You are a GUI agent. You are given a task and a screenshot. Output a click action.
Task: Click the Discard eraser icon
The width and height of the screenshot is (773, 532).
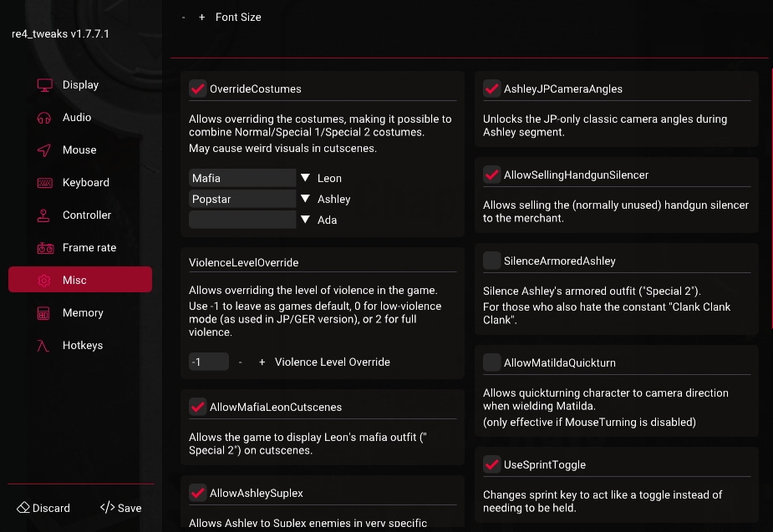click(23, 508)
